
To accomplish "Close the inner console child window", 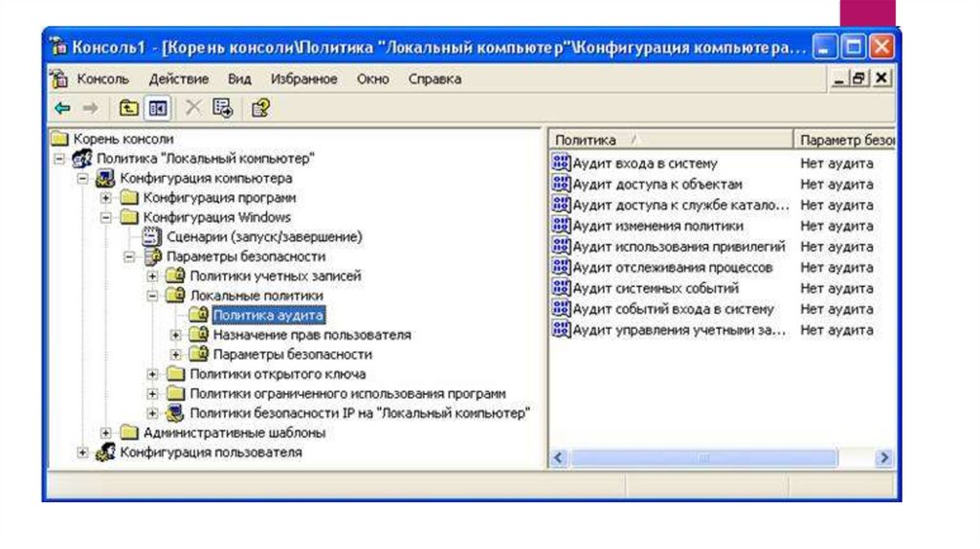I will click(881, 78).
